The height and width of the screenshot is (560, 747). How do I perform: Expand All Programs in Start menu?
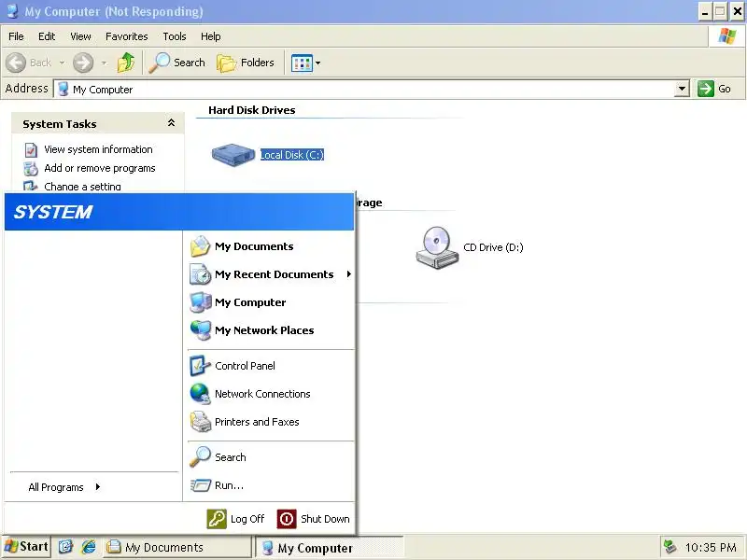click(x=64, y=486)
